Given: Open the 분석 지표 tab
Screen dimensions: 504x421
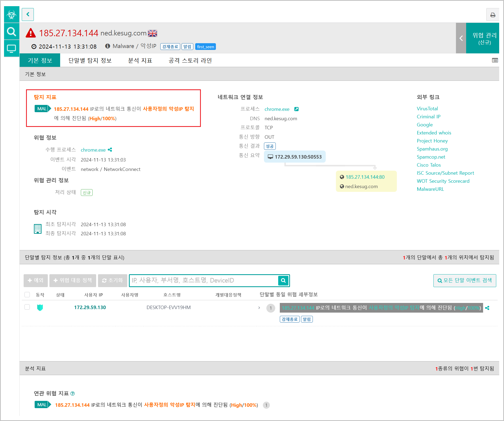Looking at the screenshot, I should pos(140,60).
